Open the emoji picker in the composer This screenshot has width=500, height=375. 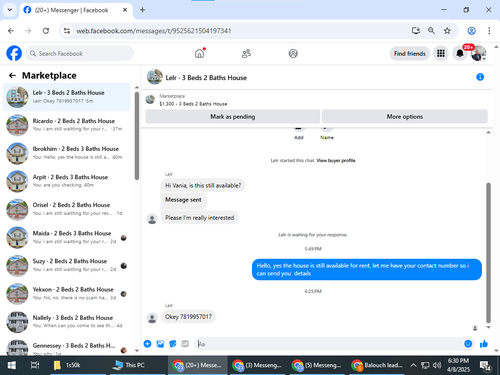(468, 344)
